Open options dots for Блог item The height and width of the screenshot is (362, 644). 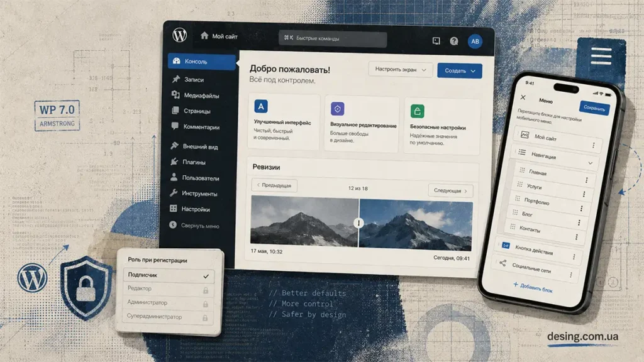point(579,223)
